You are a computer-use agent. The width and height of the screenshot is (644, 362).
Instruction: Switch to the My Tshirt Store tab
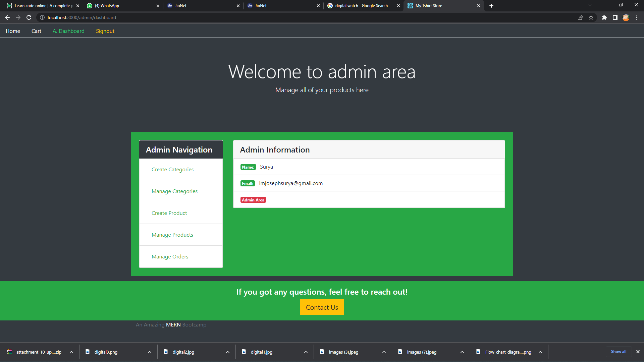(433, 6)
